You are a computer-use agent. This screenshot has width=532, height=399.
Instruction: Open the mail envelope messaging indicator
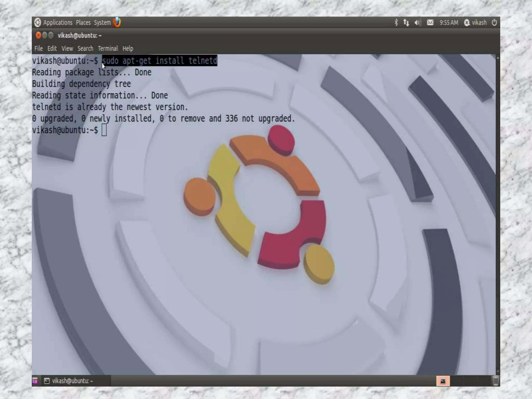click(430, 23)
